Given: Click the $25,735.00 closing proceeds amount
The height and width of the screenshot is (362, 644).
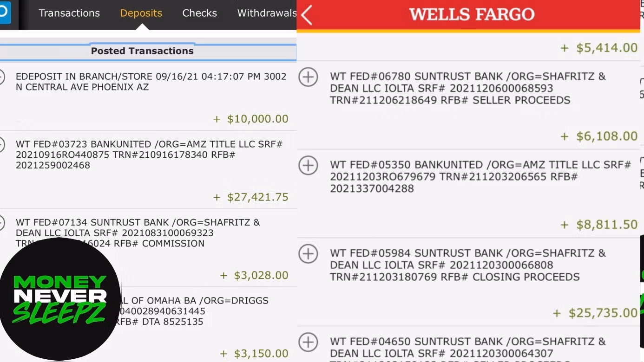Looking at the screenshot, I should point(603,313).
